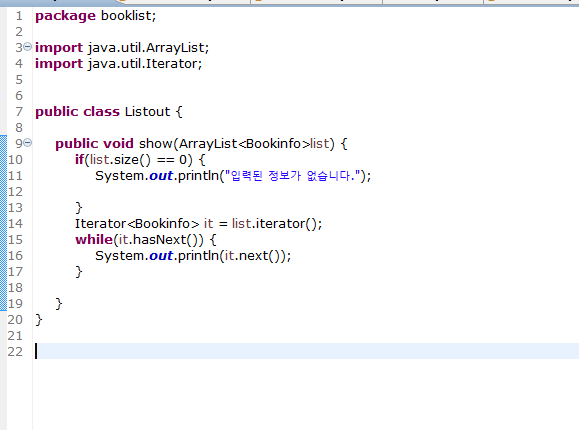
Task: Click the first 'import' keyword on line 3
Action: (x=59, y=48)
